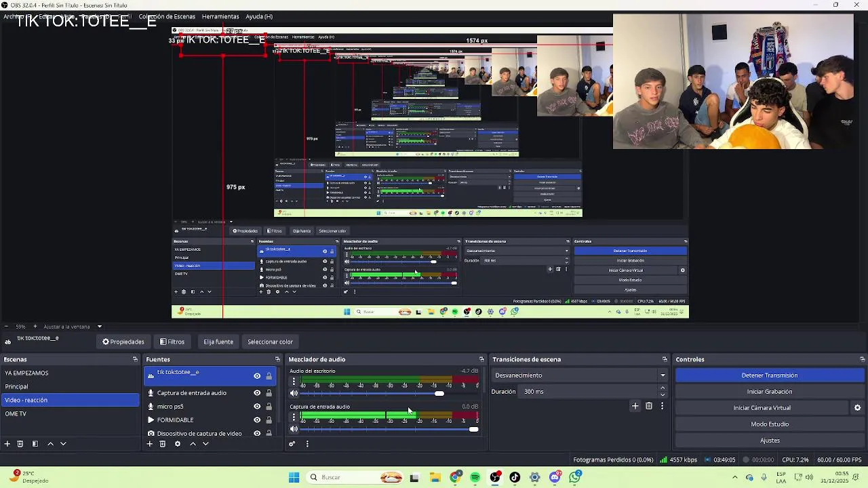The width and height of the screenshot is (868, 488).
Task: Mute Captura de entrada audio speaker icon
Action: [294, 429]
